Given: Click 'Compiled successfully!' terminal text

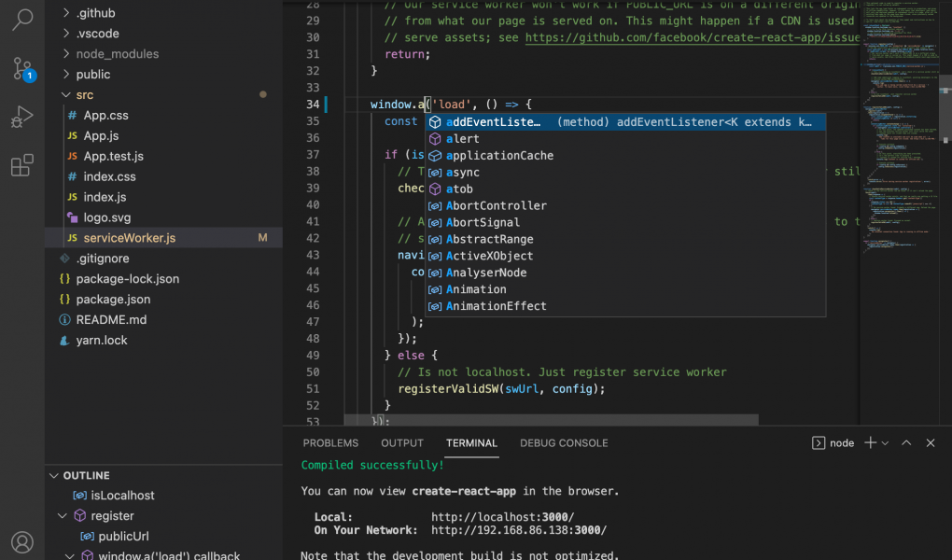Looking at the screenshot, I should pyautogui.click(x=372, y=465).
